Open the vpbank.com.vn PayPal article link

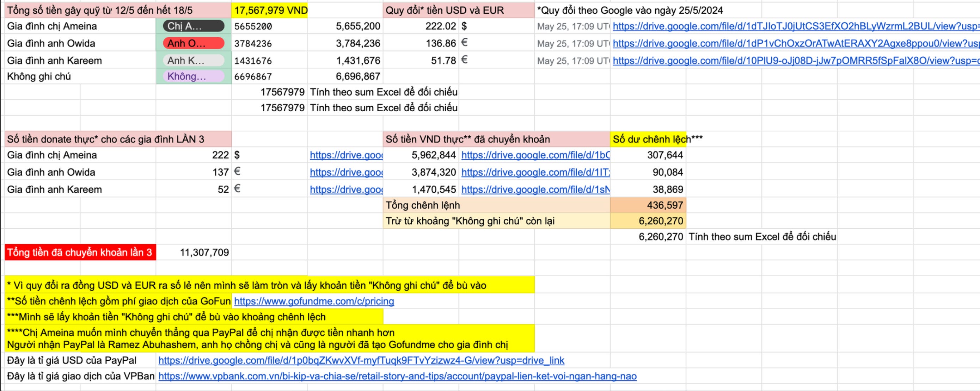397,376
